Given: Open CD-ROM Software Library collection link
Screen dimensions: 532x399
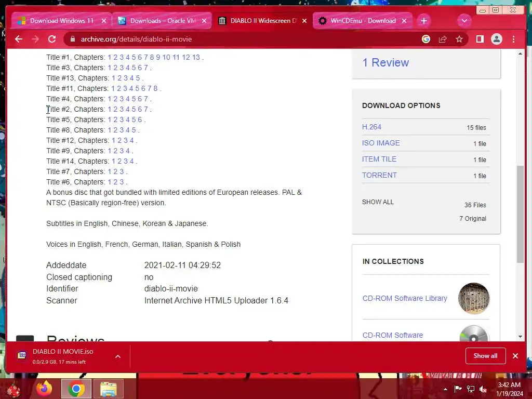Looking at the screenshot, I should (405, 298).
